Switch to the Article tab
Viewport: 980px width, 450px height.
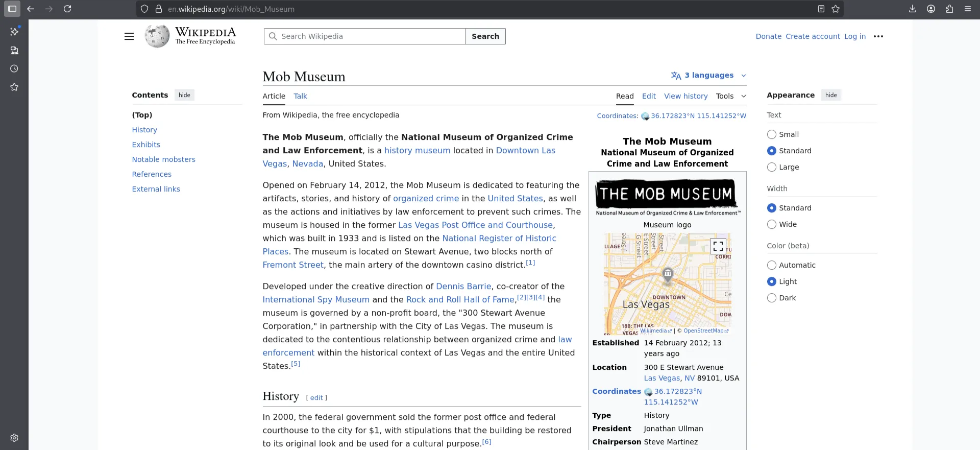coord(274,96)
